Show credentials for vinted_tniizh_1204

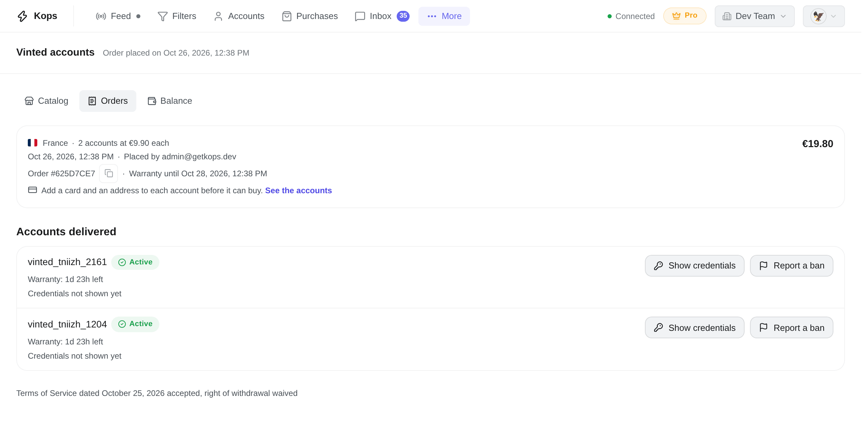point(694,327)
